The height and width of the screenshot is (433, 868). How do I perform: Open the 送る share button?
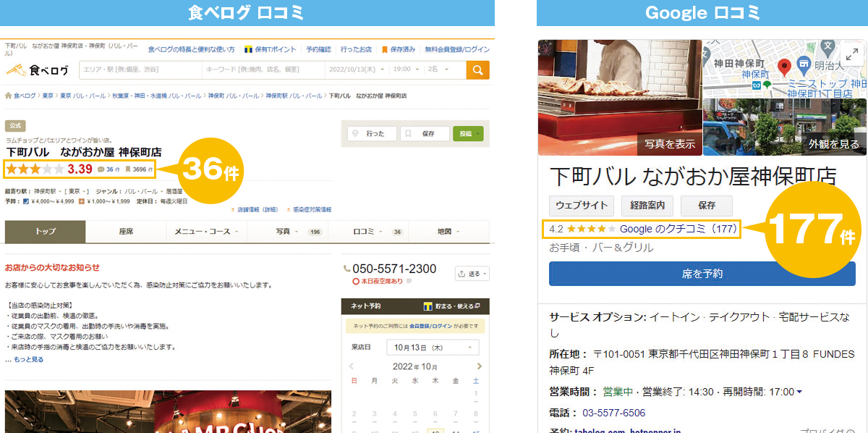coord(472,274)
